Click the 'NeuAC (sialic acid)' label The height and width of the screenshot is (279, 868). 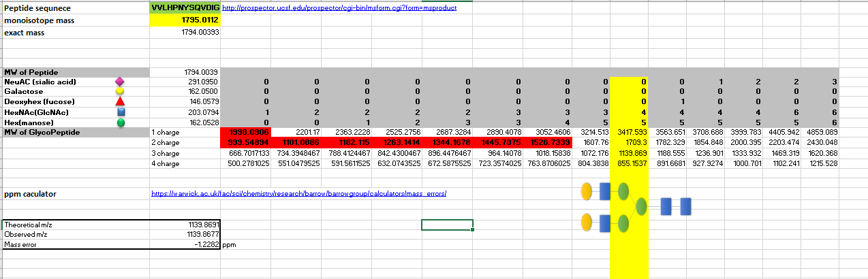[x=39, y=82]
